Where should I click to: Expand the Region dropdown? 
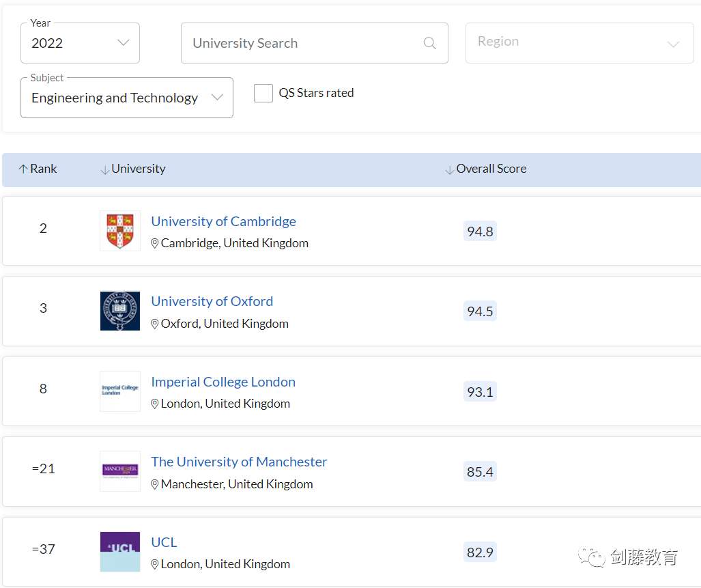580,43
